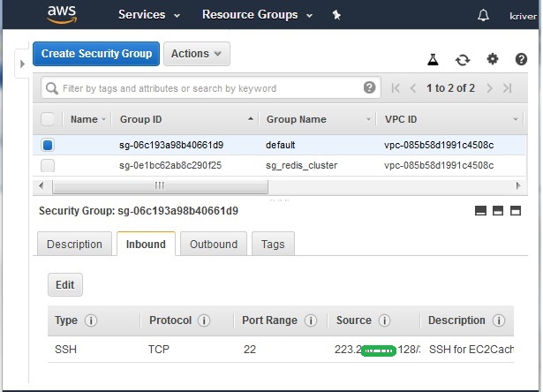
Task: Refresh the security groups list
Action: 463,59
